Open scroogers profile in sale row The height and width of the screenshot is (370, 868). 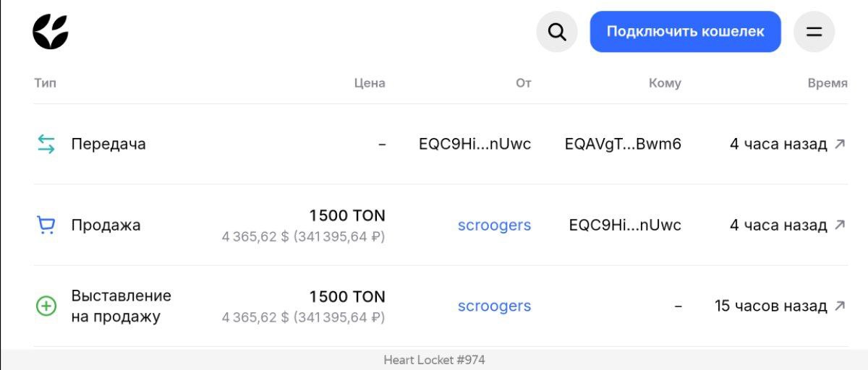click(x=494, y=225)
